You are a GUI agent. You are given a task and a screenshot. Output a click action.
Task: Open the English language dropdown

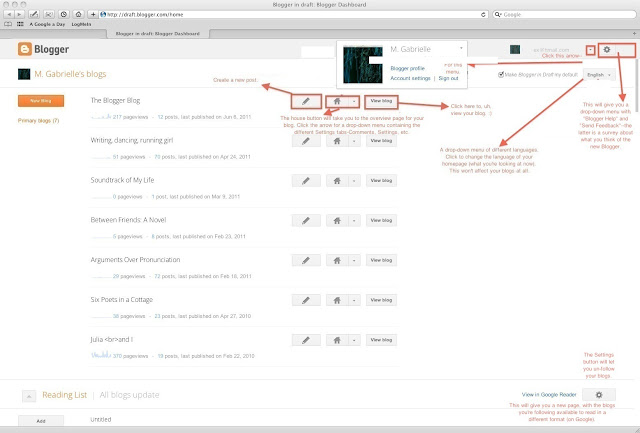599,75
